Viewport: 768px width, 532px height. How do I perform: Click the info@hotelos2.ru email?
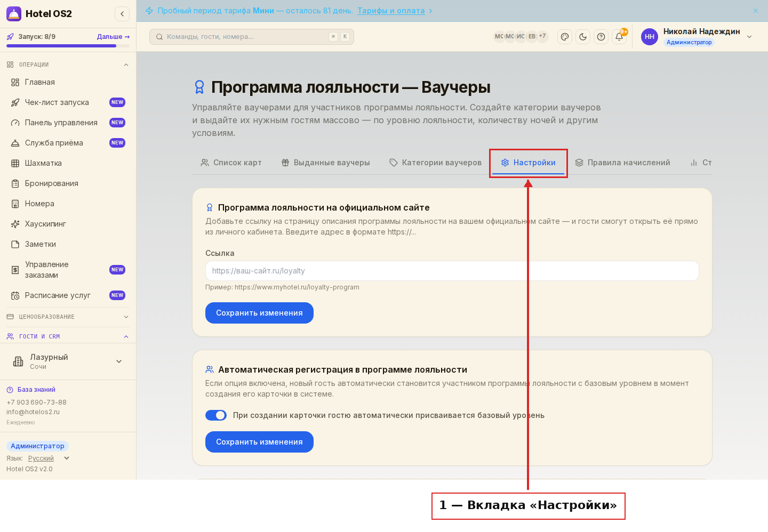33,412
